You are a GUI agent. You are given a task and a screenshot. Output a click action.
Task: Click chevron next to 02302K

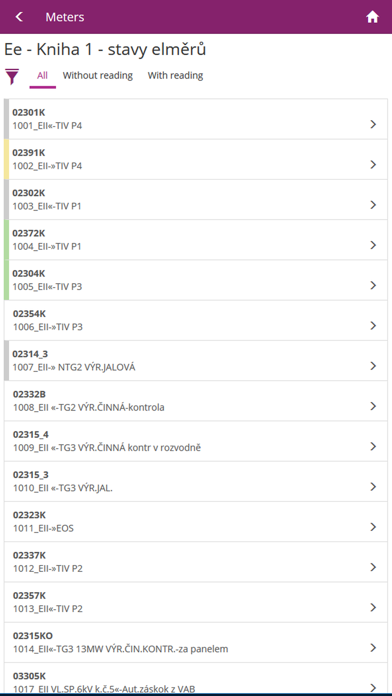click(x=373, y=205)
